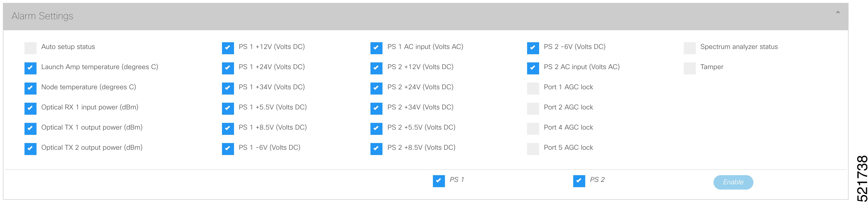This screenshot has height=203, width=868.
Task: Toggle PS 1 +12V (Volts DC) checkbox
Action: tap(228, 48)
